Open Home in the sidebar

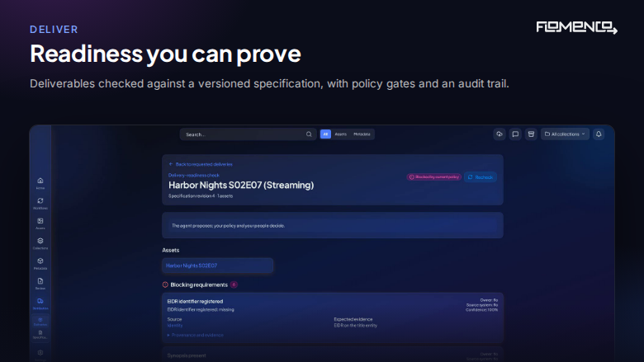40,183
